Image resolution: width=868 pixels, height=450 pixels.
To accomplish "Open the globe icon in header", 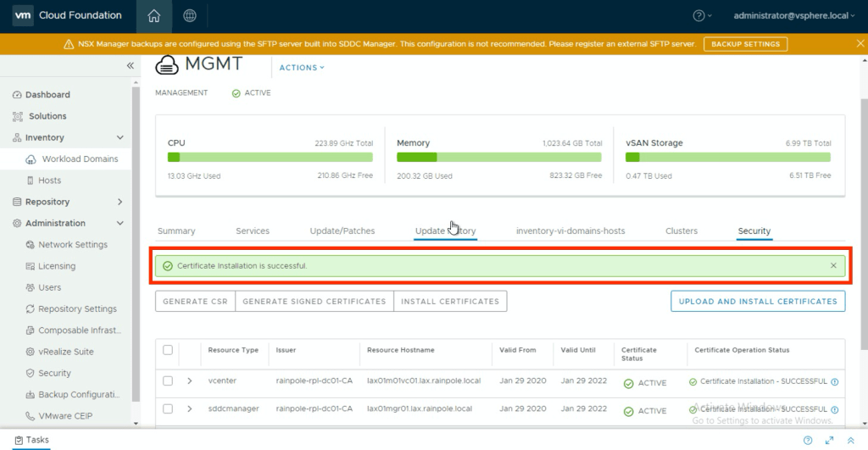I will 190,16.
